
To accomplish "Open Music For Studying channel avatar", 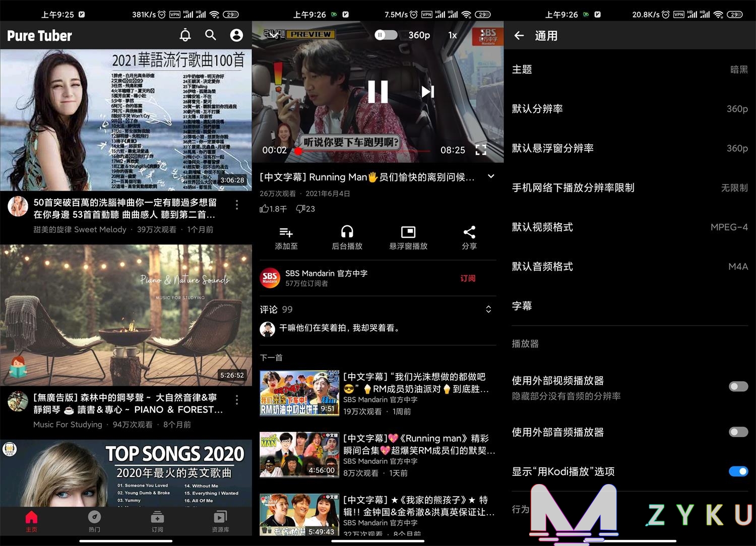I will (x=18, y=401).
